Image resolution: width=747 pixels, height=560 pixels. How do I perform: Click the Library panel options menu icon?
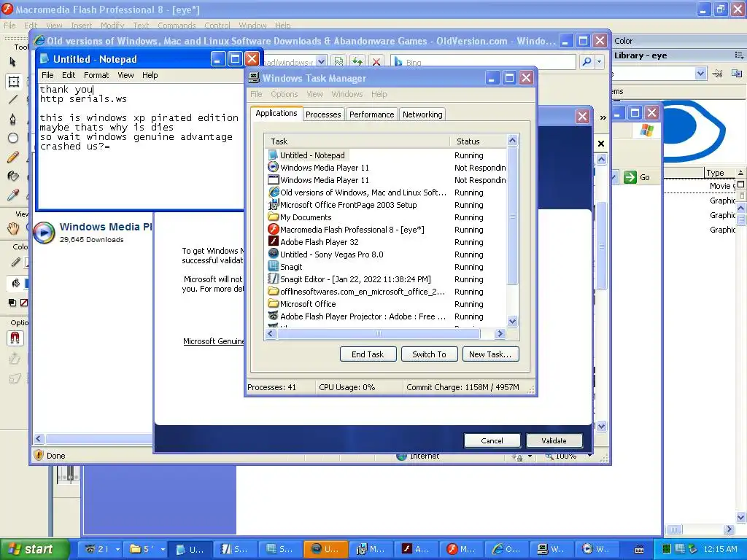tap(739, 55)
